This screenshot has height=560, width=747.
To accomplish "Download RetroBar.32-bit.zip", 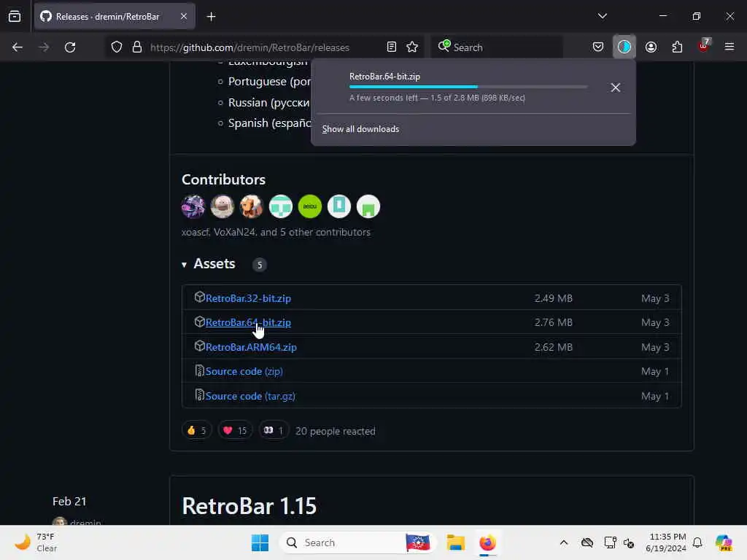I will tap(248, 298).
